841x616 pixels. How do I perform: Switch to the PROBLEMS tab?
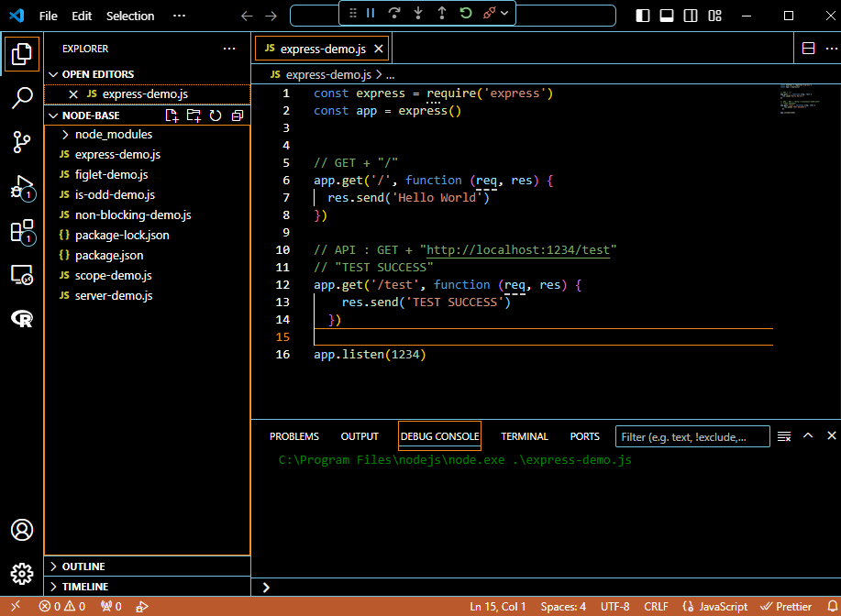(293, 436)
